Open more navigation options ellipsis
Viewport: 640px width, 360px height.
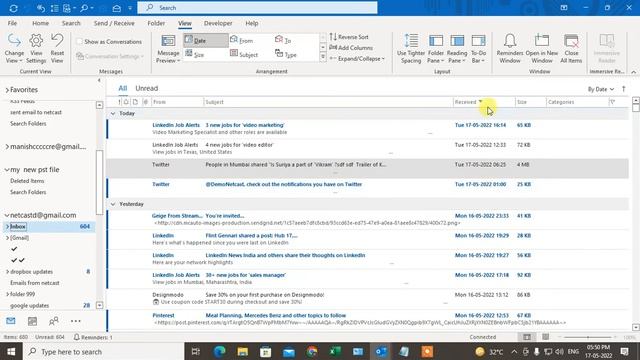coord(76,321)
